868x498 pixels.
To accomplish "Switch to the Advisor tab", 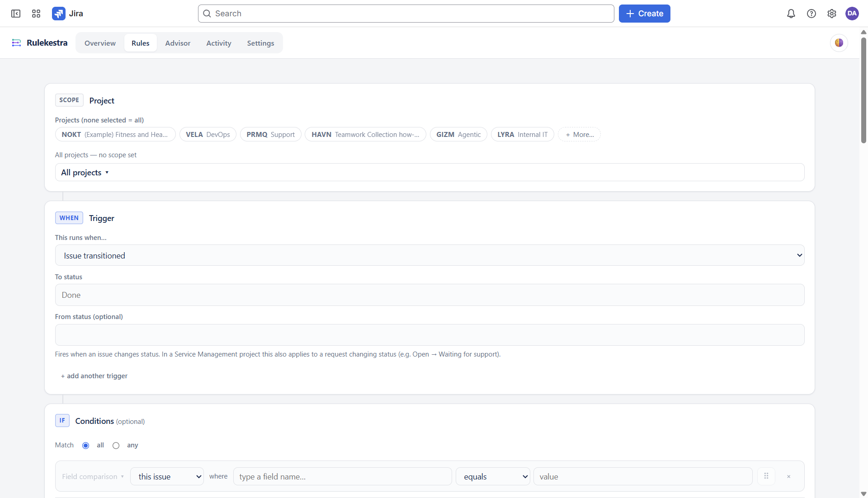I will (178, 43).
